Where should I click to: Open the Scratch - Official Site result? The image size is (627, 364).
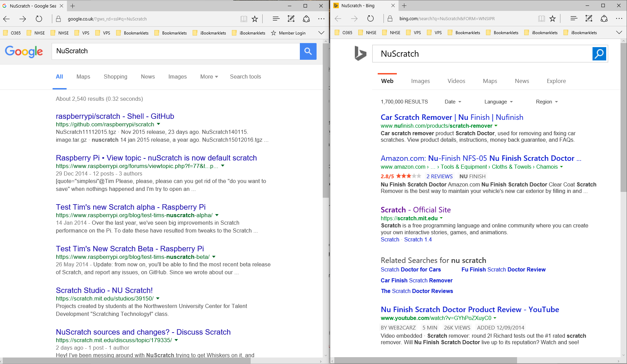click(x=415, y=210)
